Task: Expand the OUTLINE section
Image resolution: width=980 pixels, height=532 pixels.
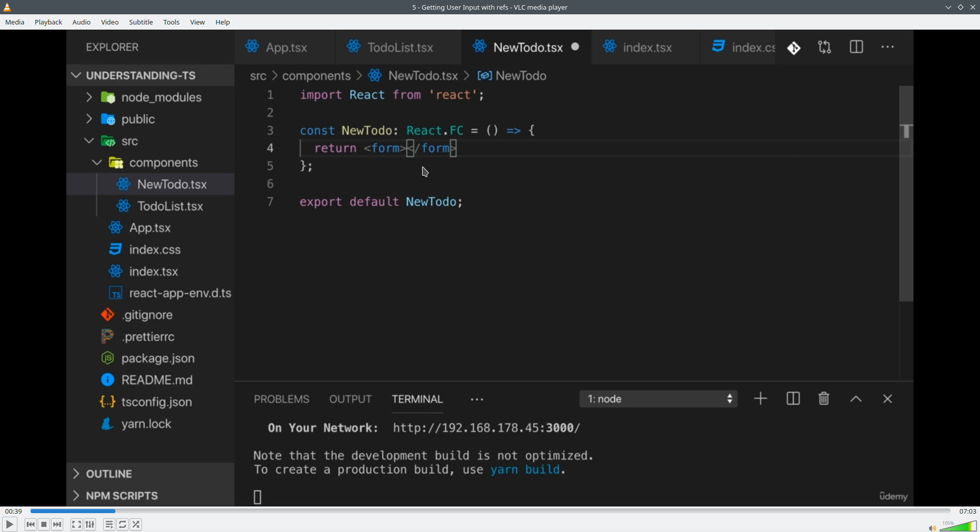Action: pos(151,474)
